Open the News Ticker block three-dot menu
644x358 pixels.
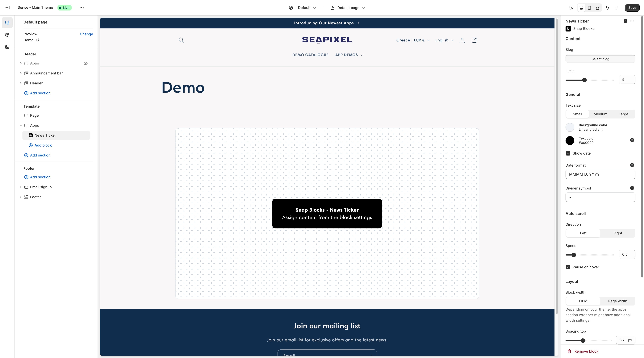click(632, 21)
